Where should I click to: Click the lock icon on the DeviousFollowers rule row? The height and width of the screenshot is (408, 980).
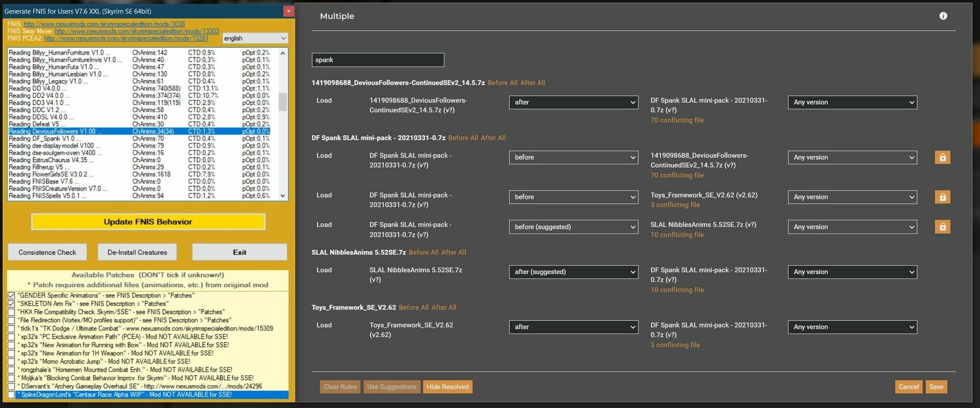point(943,158)
